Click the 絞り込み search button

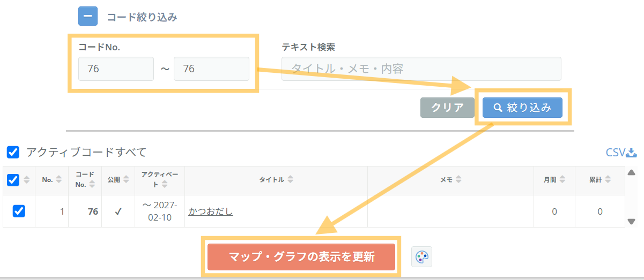pos(522,108)
